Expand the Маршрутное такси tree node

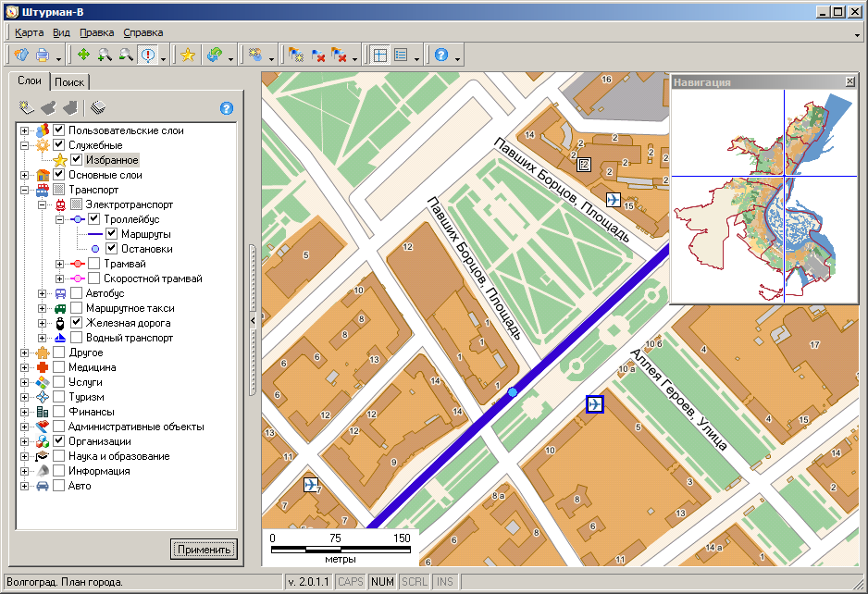[x=42, y=308]
